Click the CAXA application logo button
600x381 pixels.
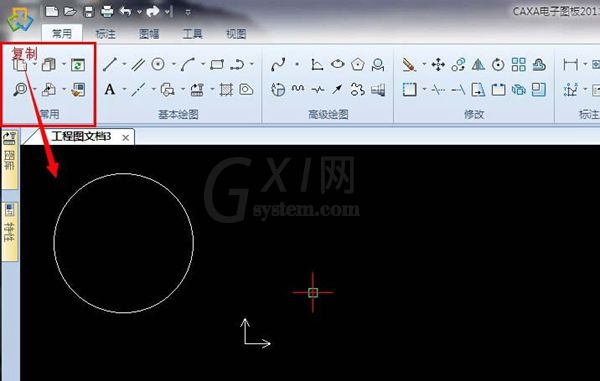click(x=20, y=19)
